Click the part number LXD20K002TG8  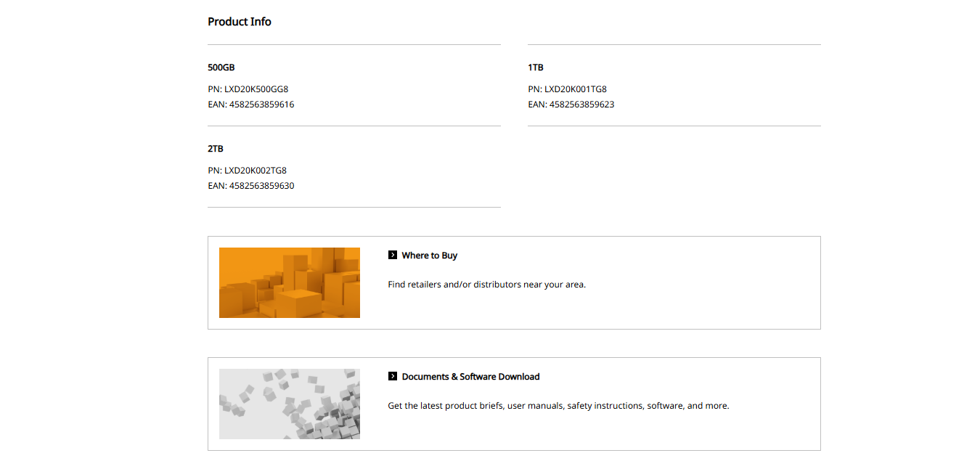256,171
